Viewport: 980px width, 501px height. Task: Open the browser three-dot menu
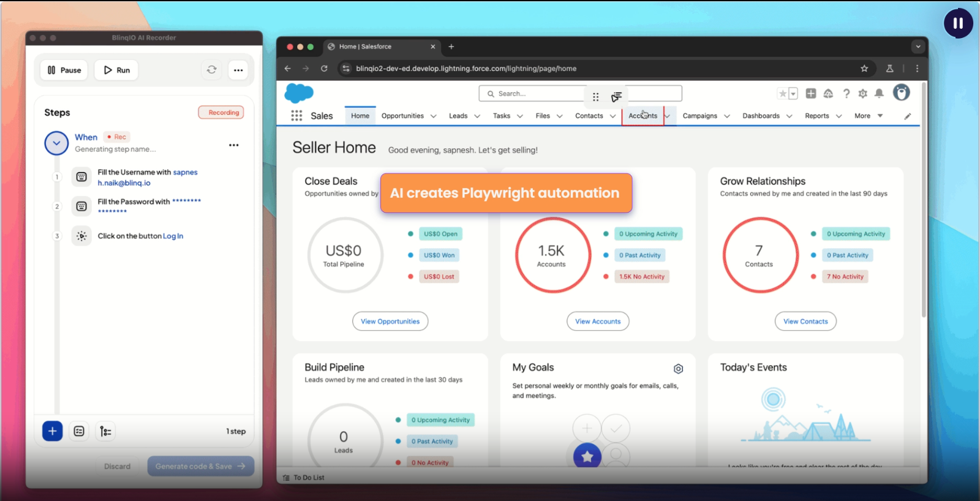(x=917, y=69)
